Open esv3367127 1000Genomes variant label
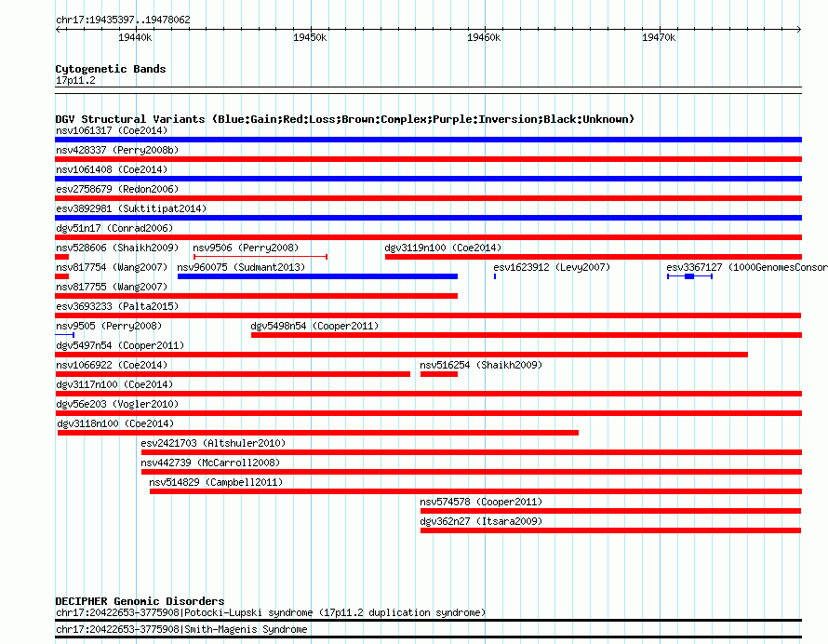Screen dimensions: 828x644 [x=747, y=267]
